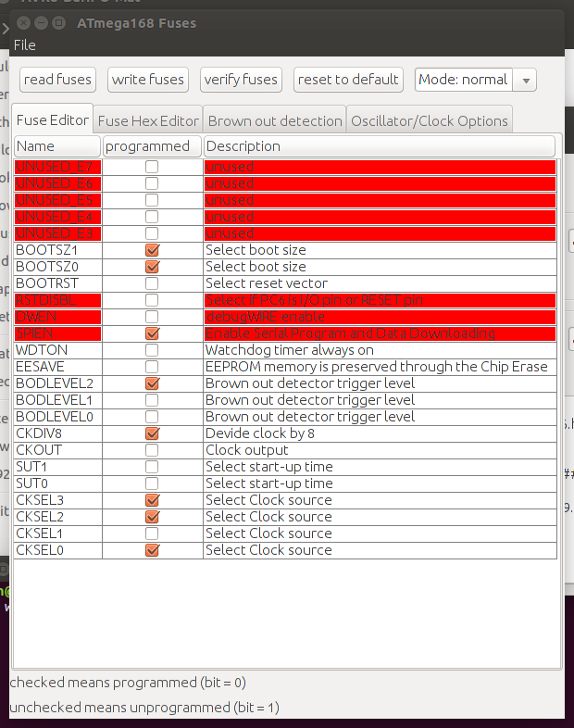Enable WDTON checkbox
The width and height of the screenshot is (574, 728).
coord(152,350)
